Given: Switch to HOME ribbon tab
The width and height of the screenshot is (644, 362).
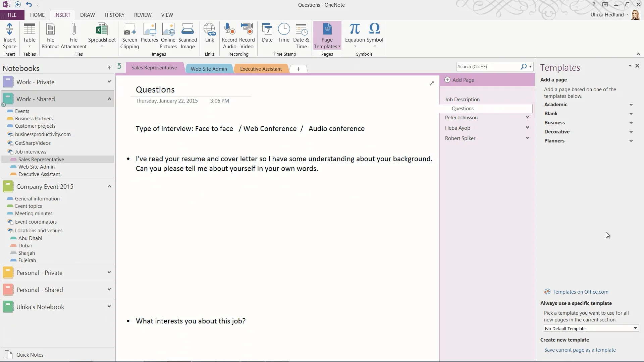Looking at the screenshot, I should tap(37, 15).
